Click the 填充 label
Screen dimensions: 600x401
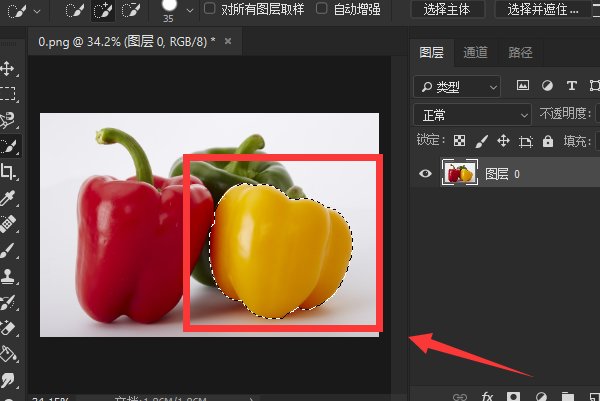(x=577, y=141)
